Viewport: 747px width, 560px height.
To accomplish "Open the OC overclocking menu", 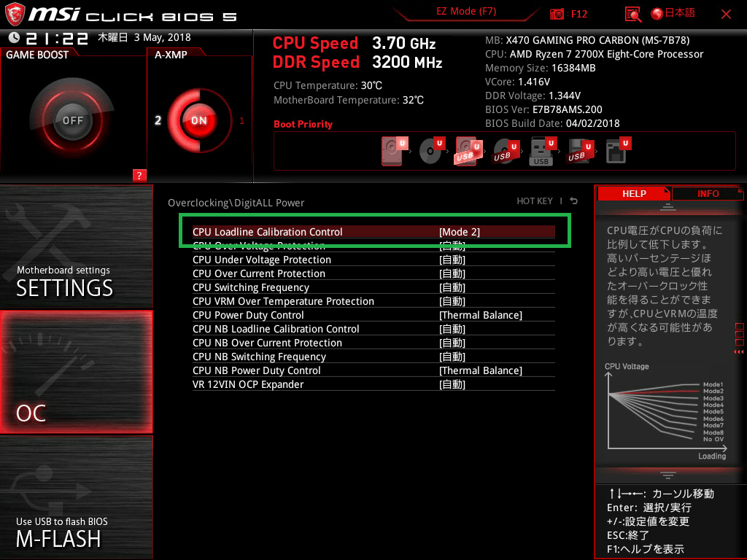I will 76,372.
